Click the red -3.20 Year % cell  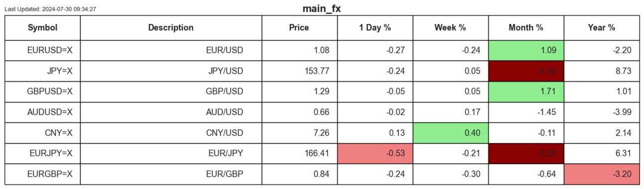pyautogui.click(x=602, y=174)
